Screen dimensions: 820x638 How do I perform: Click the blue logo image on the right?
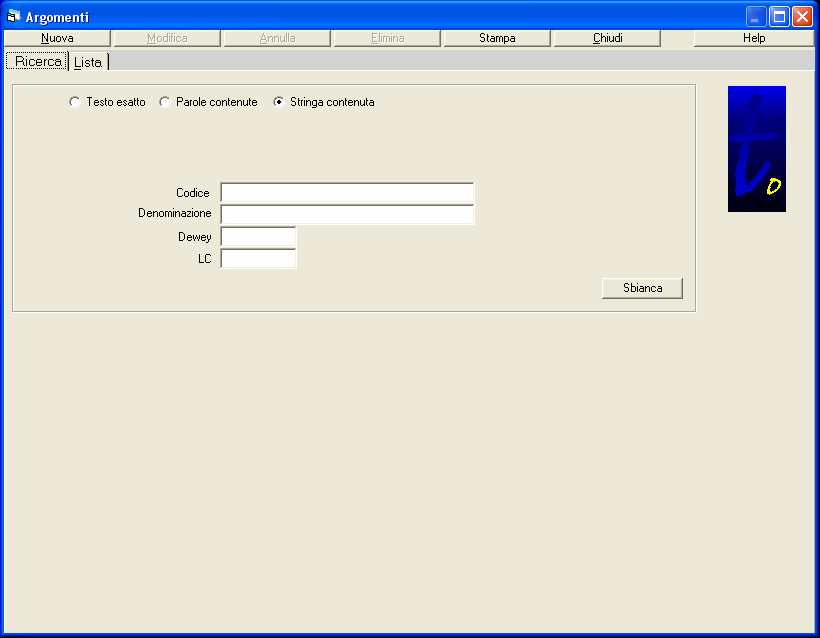point(756,149)
